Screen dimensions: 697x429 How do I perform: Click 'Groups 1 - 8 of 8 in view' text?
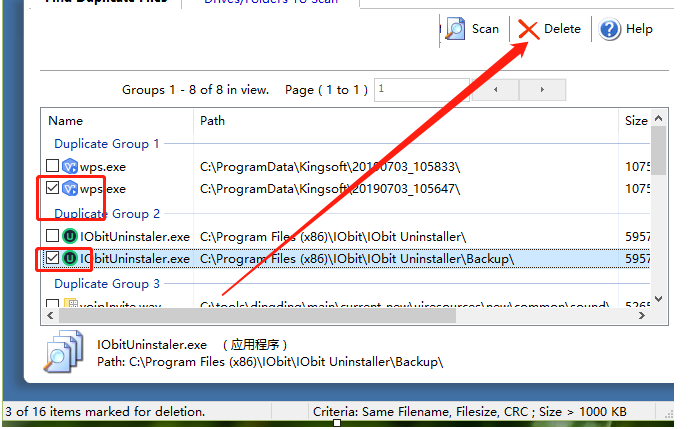(x=196, y=90)
